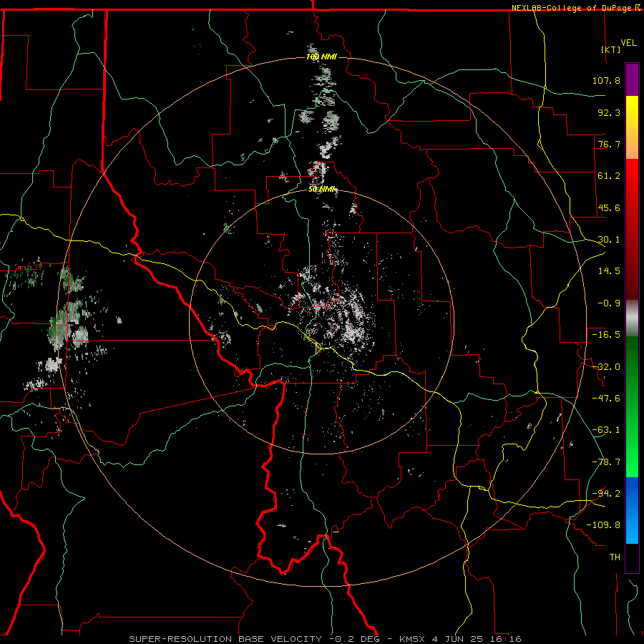Select the 30.1 scale value
The width and height of the screenshot is (644, 644).
coord(609,239)
